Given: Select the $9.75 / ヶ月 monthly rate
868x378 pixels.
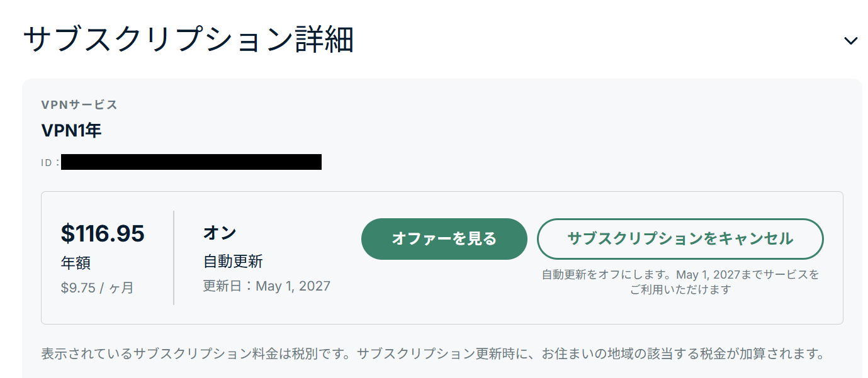Looking at the screenshot, I should tap(98, 288).
